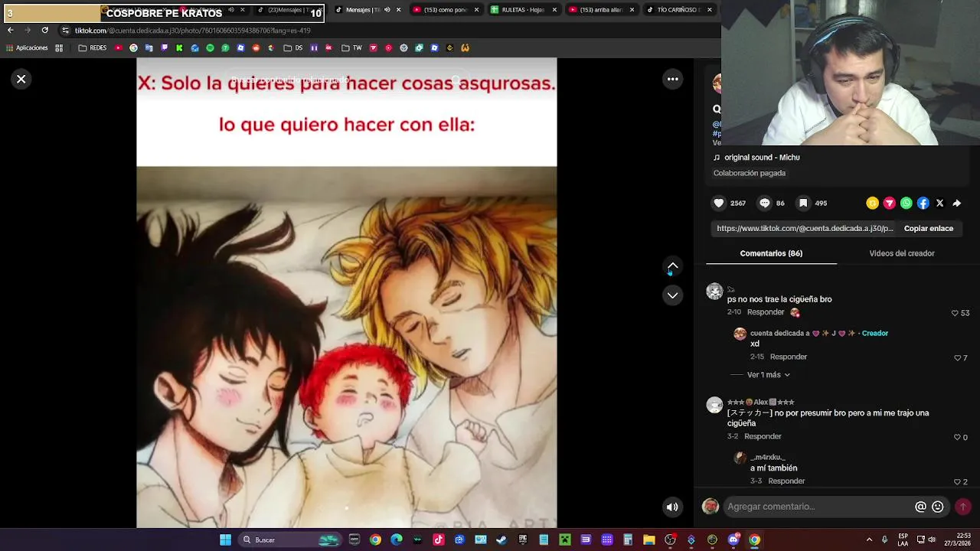The height and width of the screenshot is (551, 980).
Task: Share via yellow repost icon
Action: pos(872,203)
